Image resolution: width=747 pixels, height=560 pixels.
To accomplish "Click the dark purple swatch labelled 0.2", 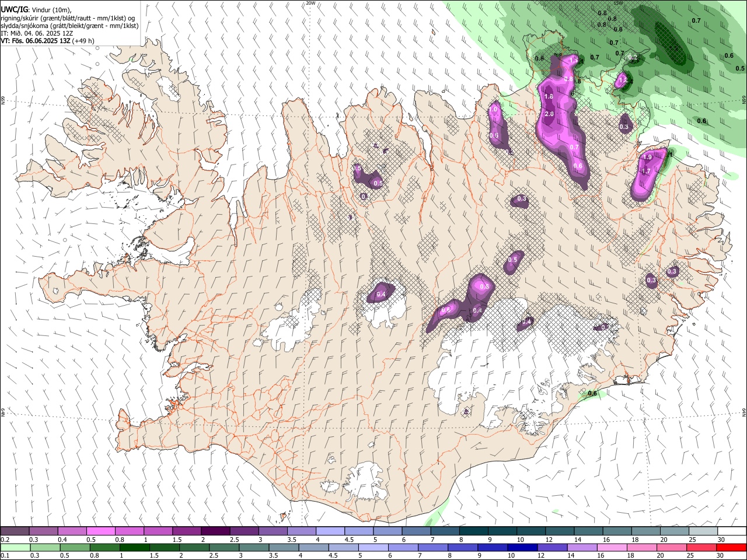I will (x=15, y=531).
